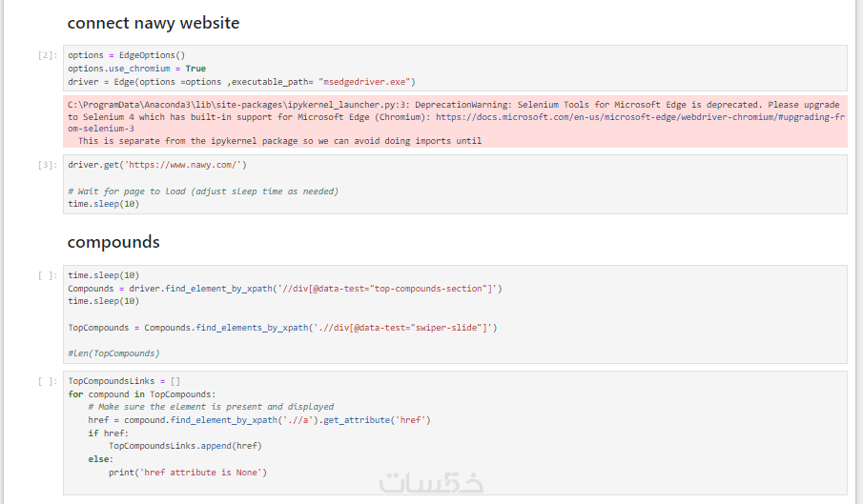Click the "True" keyword in use_chromium line
The width and height of the screenshot is (863, 504).
195,69
